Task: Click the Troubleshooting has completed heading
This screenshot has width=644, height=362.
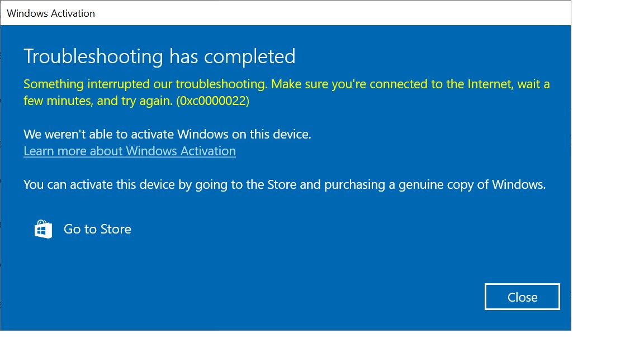Action: coord(159,56)
